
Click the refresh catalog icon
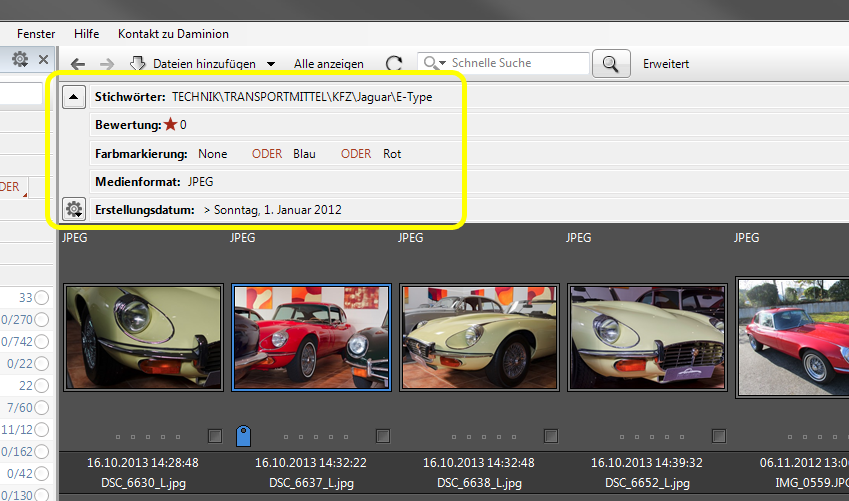pos(394,64)
